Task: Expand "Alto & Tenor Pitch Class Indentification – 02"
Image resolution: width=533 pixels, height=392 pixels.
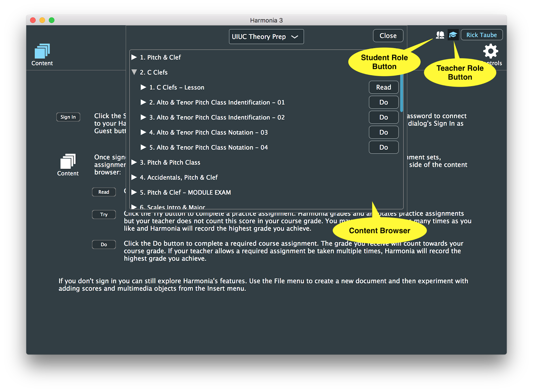Action: (144, 117)
